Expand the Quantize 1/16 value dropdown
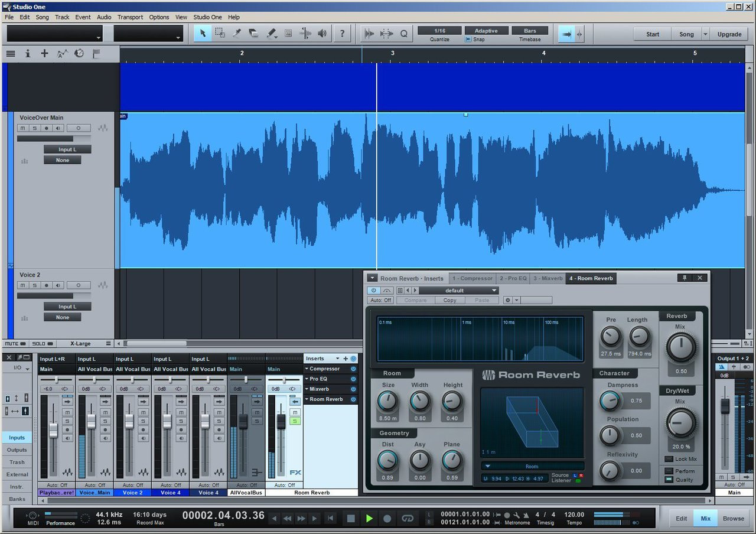This screenshot has width=756, height=534. click(439, 31)
